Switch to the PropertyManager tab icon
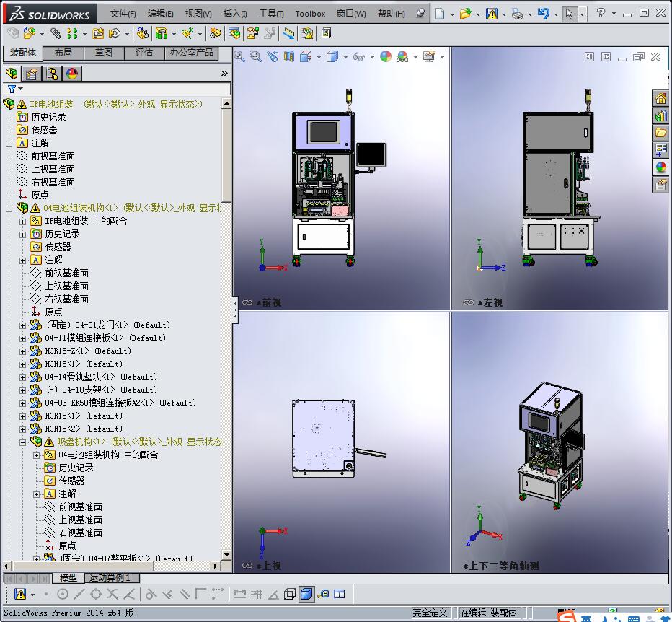This screenshot has height=622, width=672. (31, 74)
